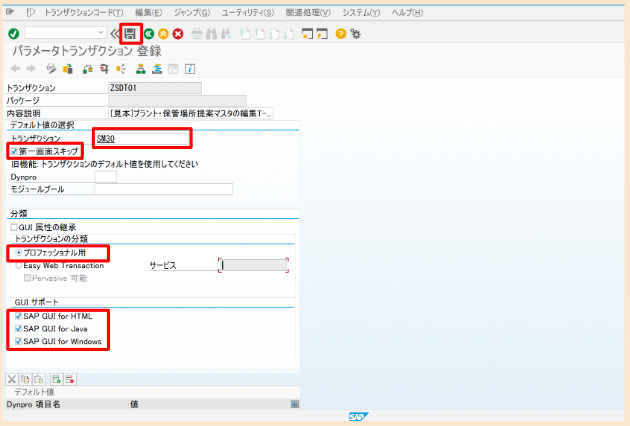Click the green Enter checkmark icon
This screenshot has width=630, height=426.
[x=13, y=33]
